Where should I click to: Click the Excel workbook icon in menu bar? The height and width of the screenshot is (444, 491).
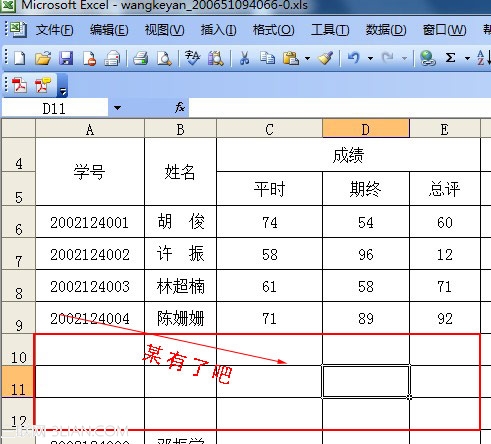click(x=18, y=30)
